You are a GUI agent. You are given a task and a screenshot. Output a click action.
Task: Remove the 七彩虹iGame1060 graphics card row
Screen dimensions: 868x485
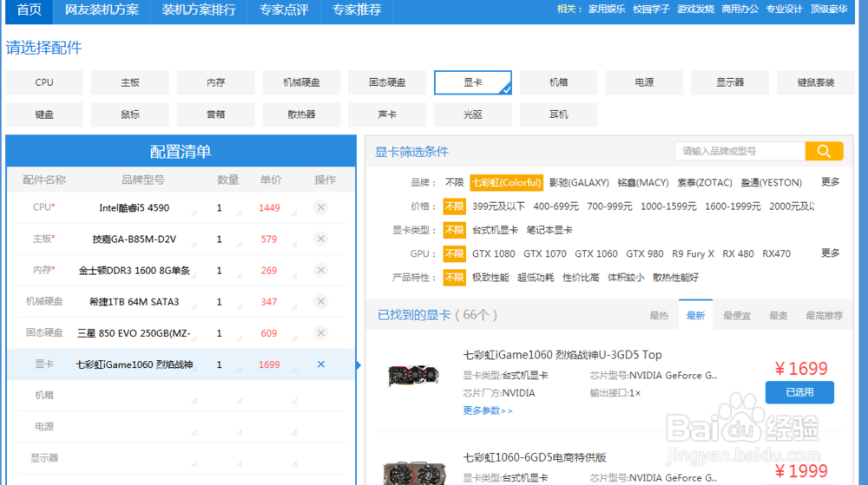(320, 364)
